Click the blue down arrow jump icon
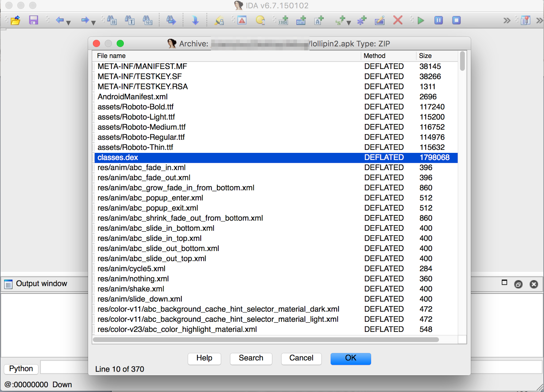 click(195, 20)
